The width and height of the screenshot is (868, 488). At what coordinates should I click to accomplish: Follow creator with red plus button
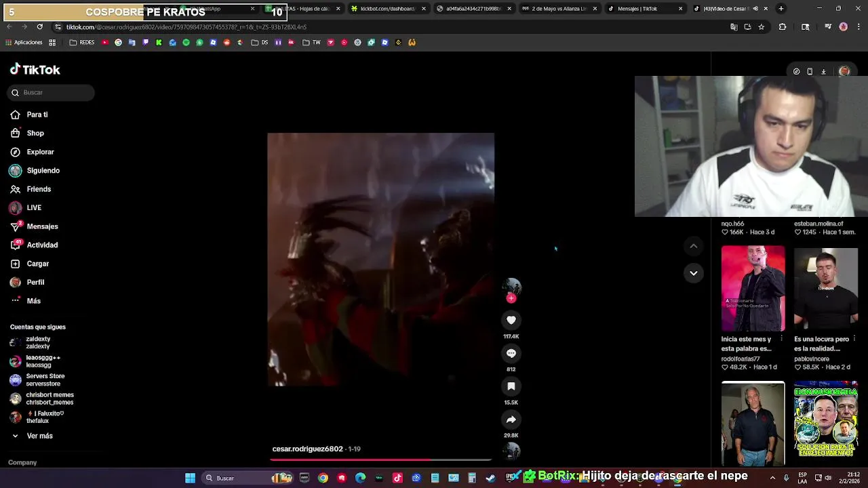pyautogui.click(x=511, y=298)
